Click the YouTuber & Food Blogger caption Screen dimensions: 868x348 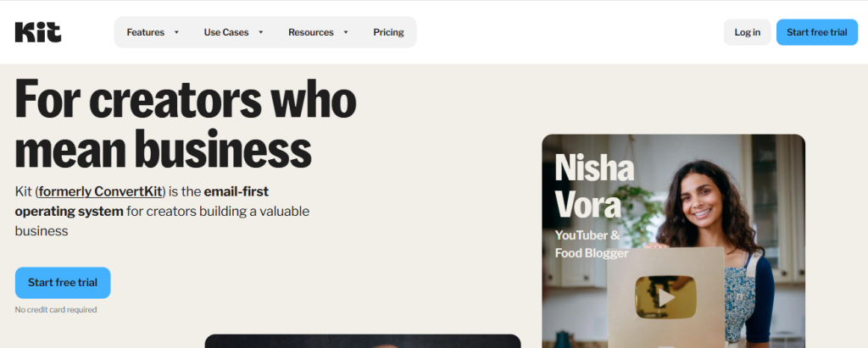coord(592,244)
